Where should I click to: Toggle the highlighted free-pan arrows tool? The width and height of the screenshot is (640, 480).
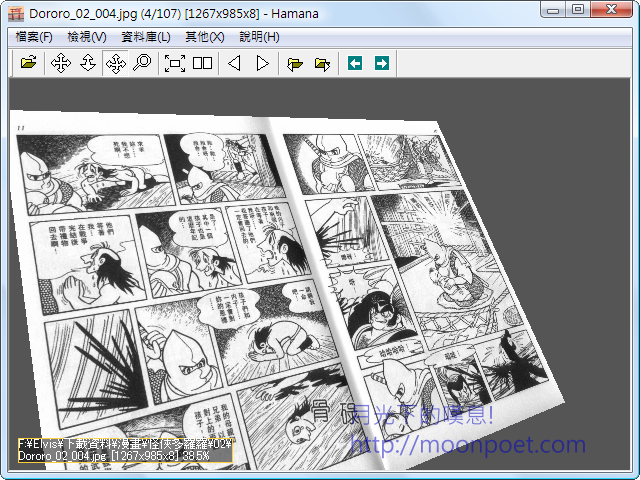pos(115,63)
